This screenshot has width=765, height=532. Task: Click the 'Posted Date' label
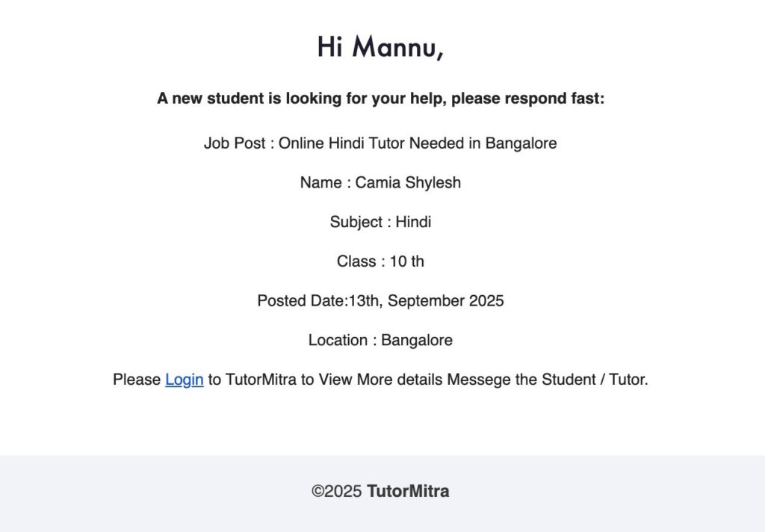301,300
